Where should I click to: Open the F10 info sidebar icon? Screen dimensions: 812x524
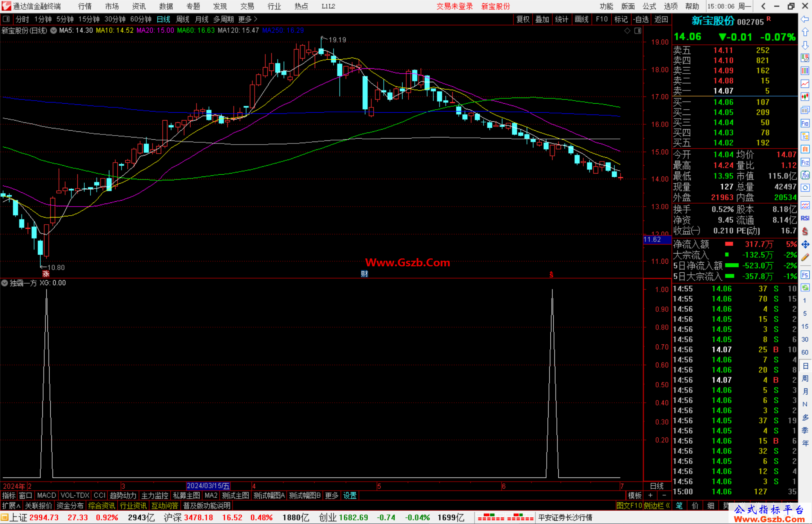click(x=805, y=123)
